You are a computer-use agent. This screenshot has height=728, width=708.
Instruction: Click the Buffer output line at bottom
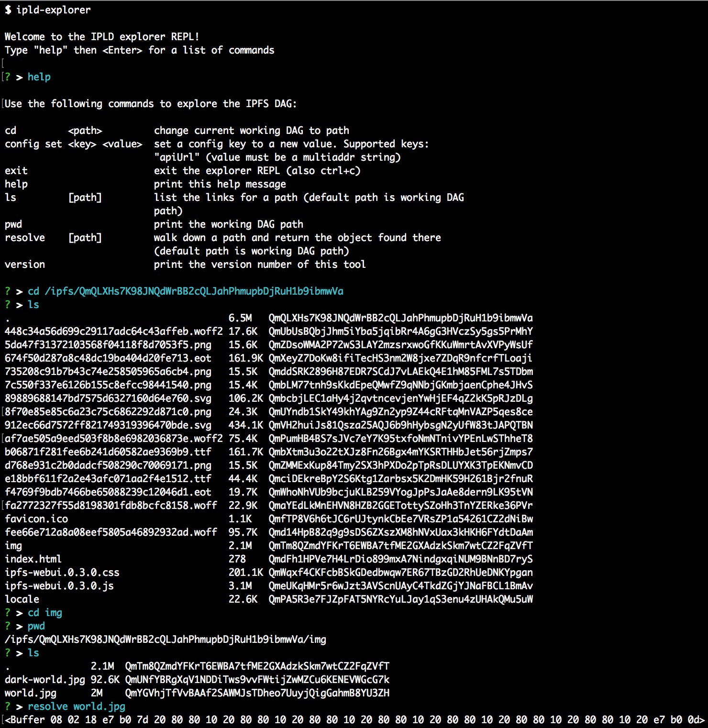pyautogui.click(x=355, y=720)
